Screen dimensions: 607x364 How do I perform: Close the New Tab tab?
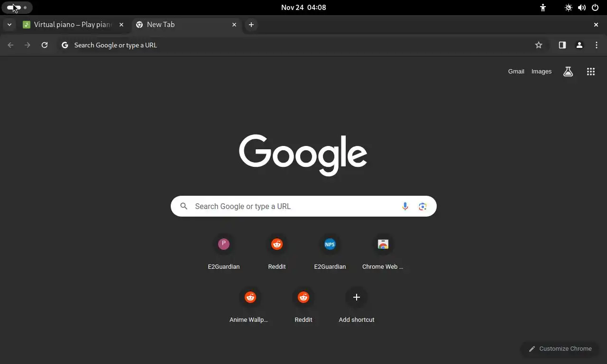[x=234, y=25]
